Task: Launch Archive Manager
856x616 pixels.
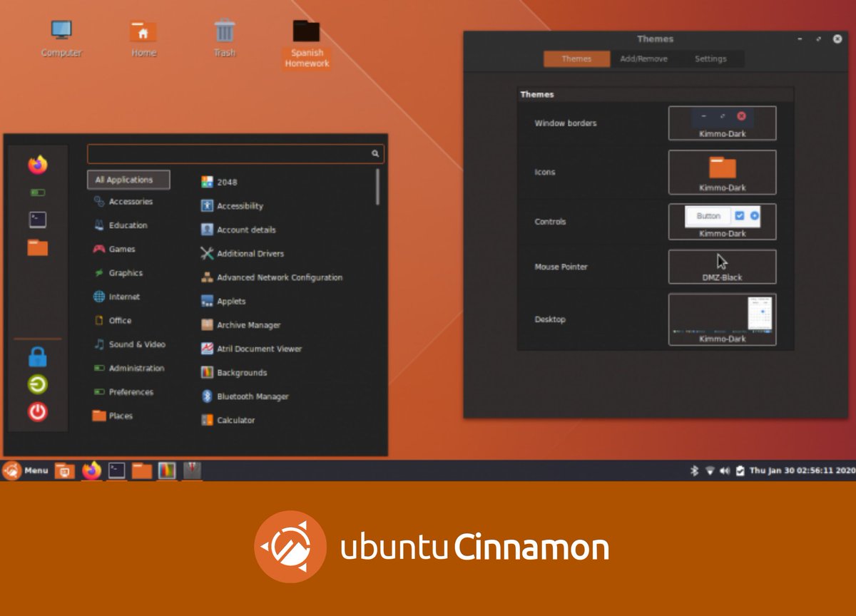Action: (x=240, y=325)
